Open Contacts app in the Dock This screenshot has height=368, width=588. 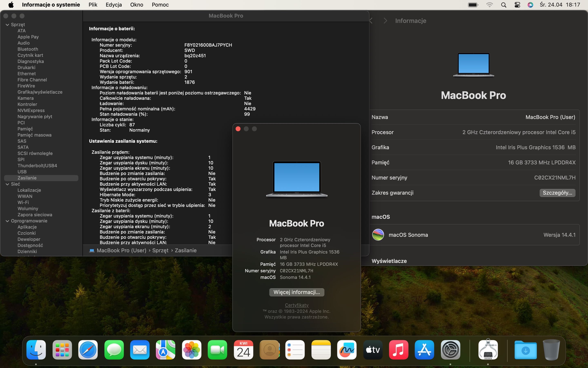click(x=269, y=350)
